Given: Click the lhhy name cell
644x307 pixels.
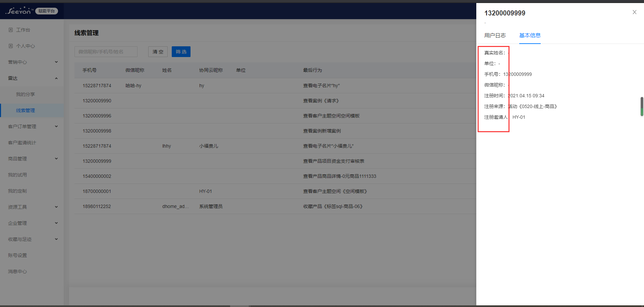Looking at the screenshot, I should point(167,146).
